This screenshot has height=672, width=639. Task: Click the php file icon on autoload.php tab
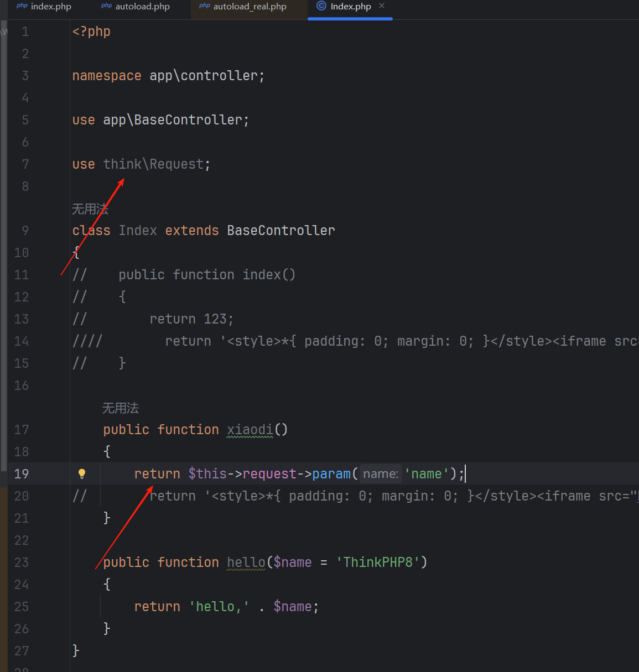[x=107, y=6]
